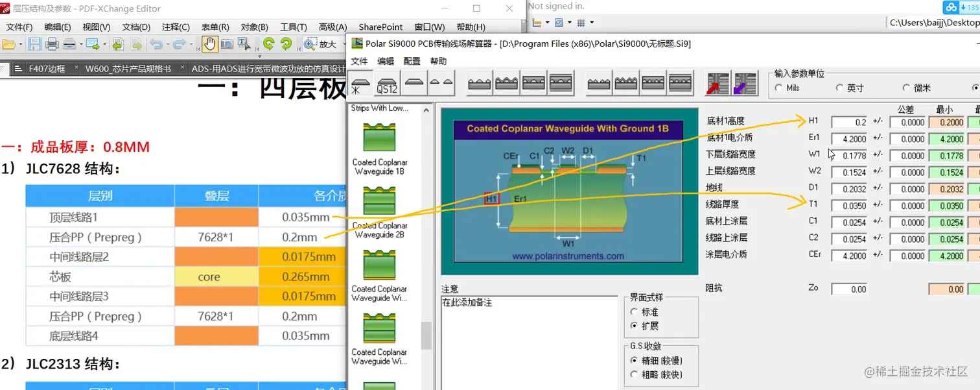Select the Snapshot camera tool
This screenshot has width=980, height=390.
point(227,44)
